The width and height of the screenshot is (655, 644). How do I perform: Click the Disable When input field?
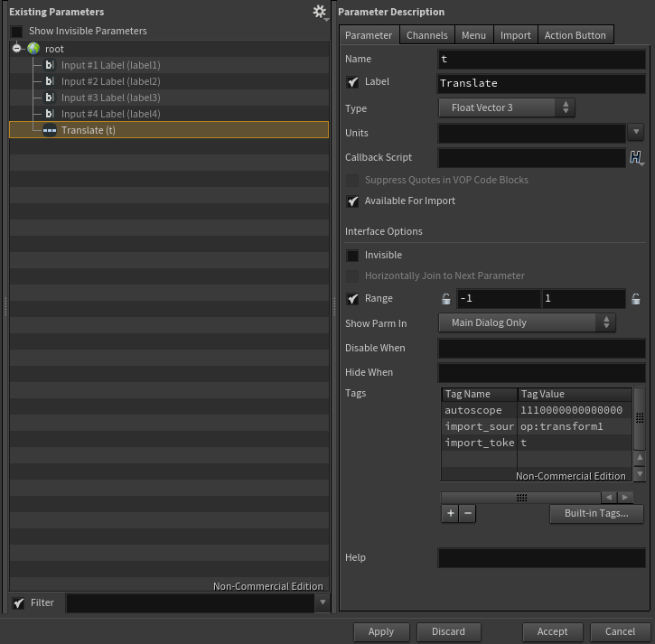tap(541, 348)
